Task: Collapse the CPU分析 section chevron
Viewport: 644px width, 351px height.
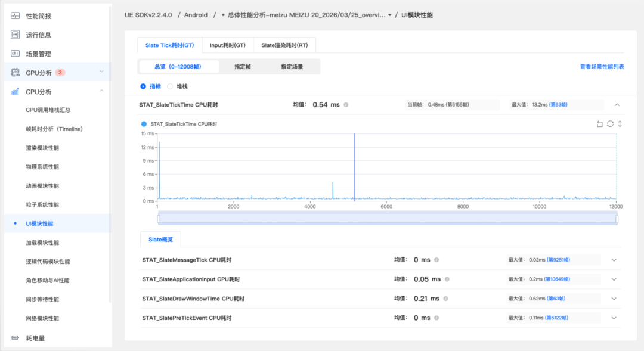Action: coord(101,91)
